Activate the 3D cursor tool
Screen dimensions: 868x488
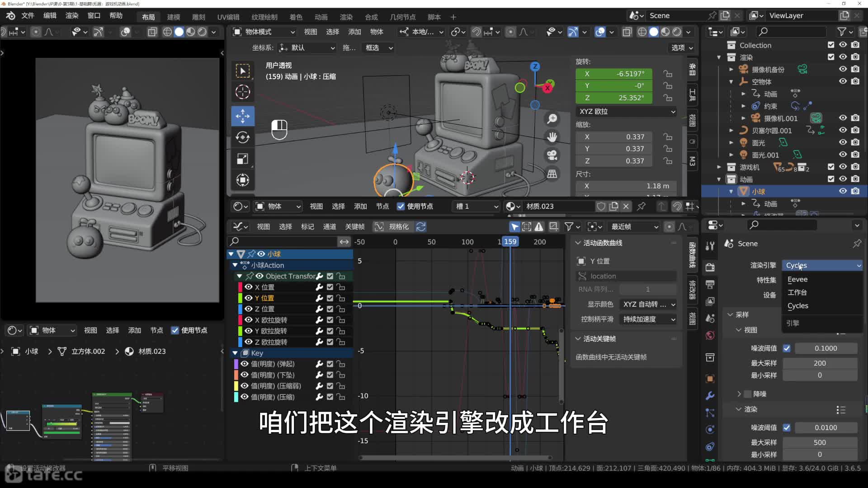[x=243, y=92]
